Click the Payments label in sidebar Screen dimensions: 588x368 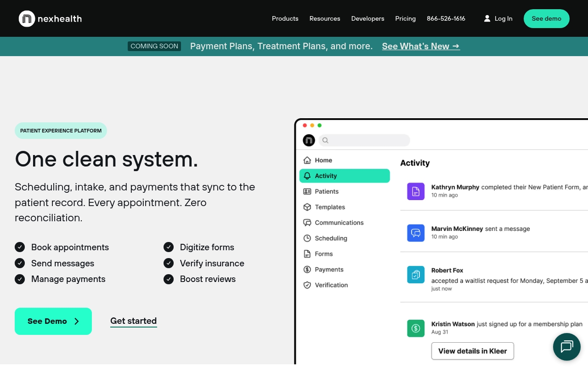[329, 270]
